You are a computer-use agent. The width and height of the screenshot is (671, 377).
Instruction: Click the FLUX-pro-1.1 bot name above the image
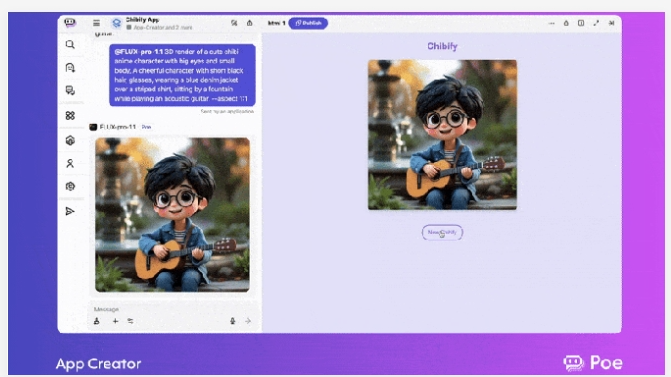click(118, 127)
